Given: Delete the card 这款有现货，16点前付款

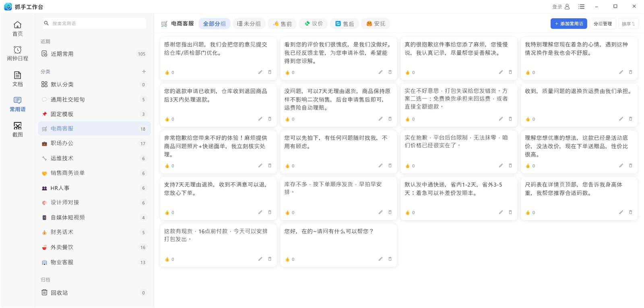Looking at the screenshot, I should pos(270,259).
